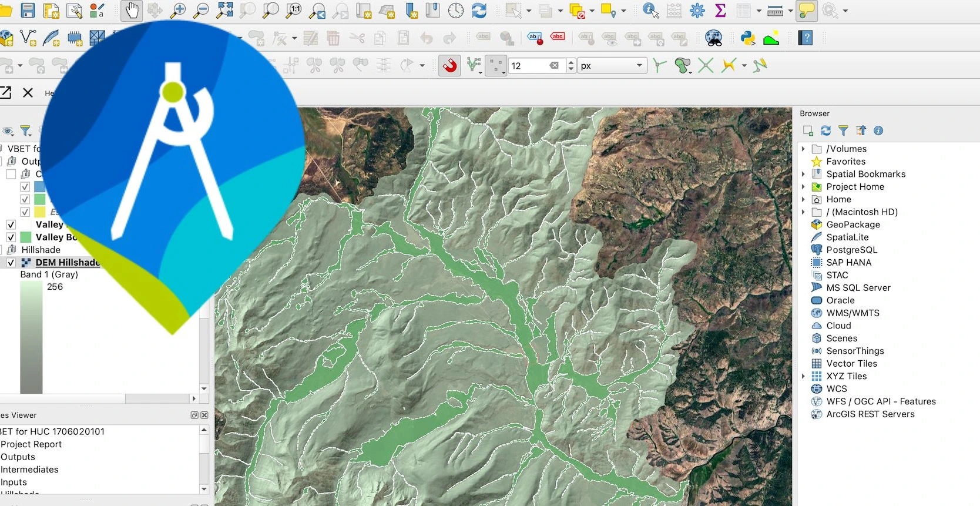
Task: Click Project Report in the viewer tree
Action: pyautogui.click(x=31, y=444)
